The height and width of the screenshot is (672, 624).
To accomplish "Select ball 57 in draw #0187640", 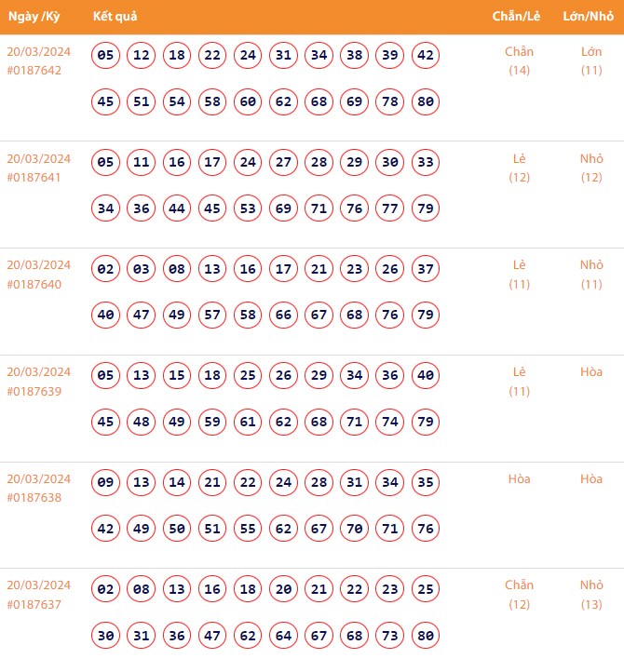I will click(x=212, y=316).
